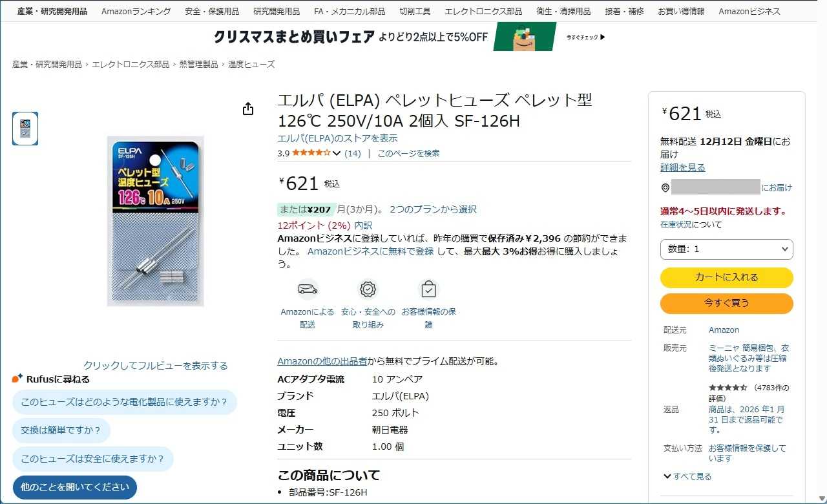Viewport: 827px width, 504px height.
Task: Add the item with カートに入れる
Action: pos(727,277)
